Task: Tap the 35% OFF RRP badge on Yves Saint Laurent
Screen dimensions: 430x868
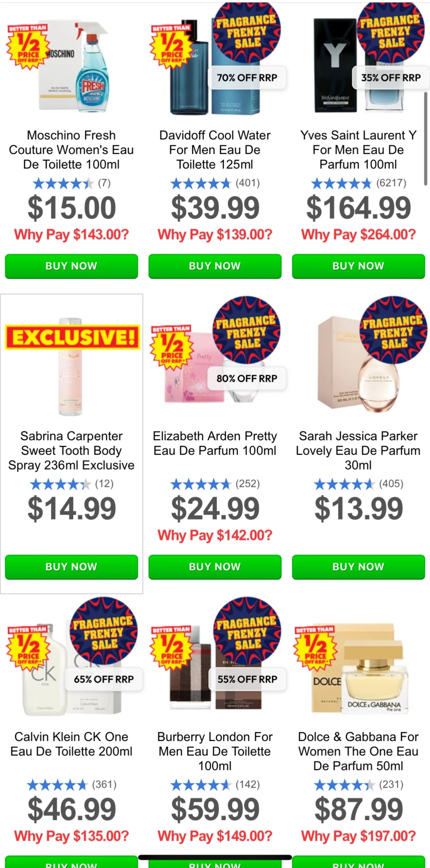Action: click(391, 78)
